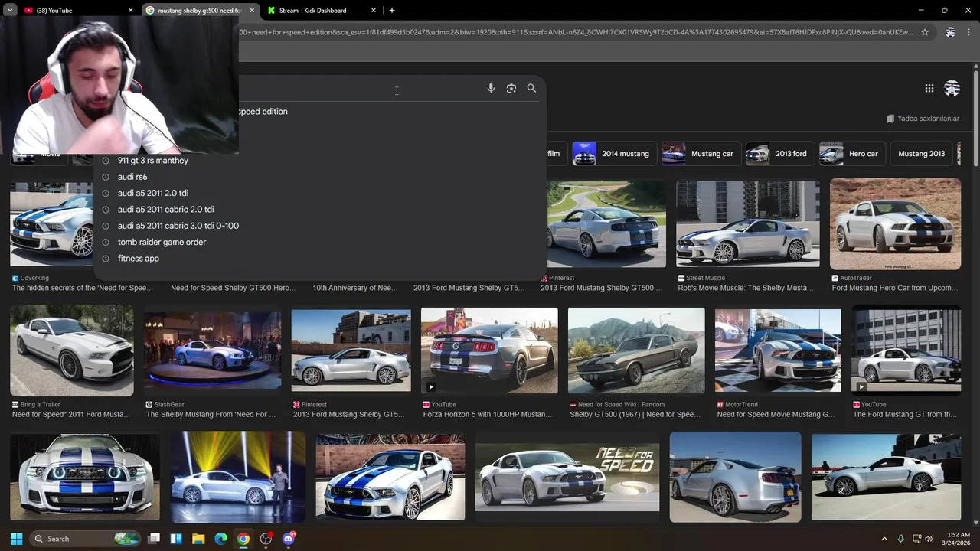Apply the 'Hero car' filter chip
This screenshot has height=551, width=980.
click(851, 154)
